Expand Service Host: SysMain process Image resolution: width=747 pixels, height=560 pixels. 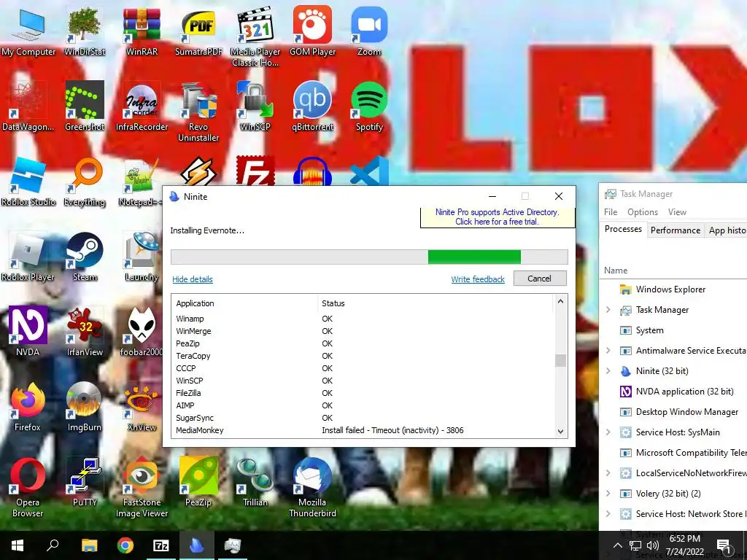[x=608, y=432]
